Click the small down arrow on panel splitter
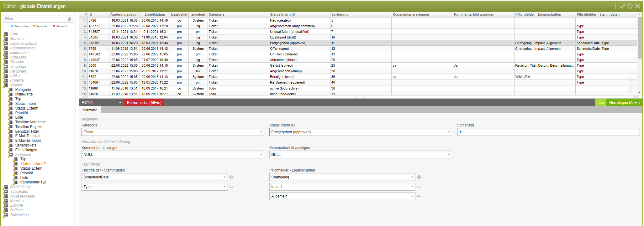 364,97
